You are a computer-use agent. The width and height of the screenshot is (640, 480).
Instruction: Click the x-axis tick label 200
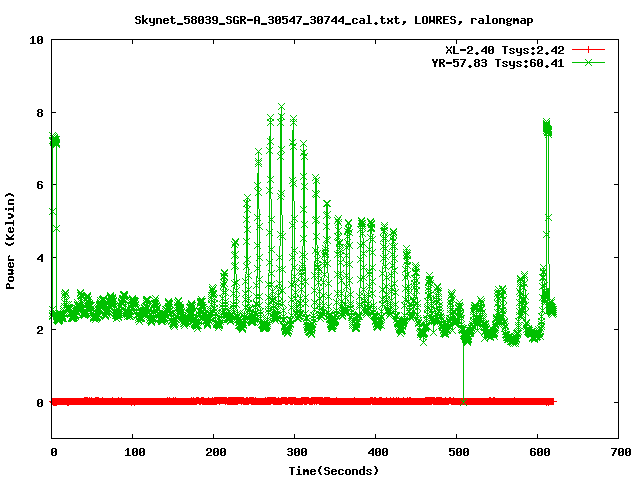[216, 452]
